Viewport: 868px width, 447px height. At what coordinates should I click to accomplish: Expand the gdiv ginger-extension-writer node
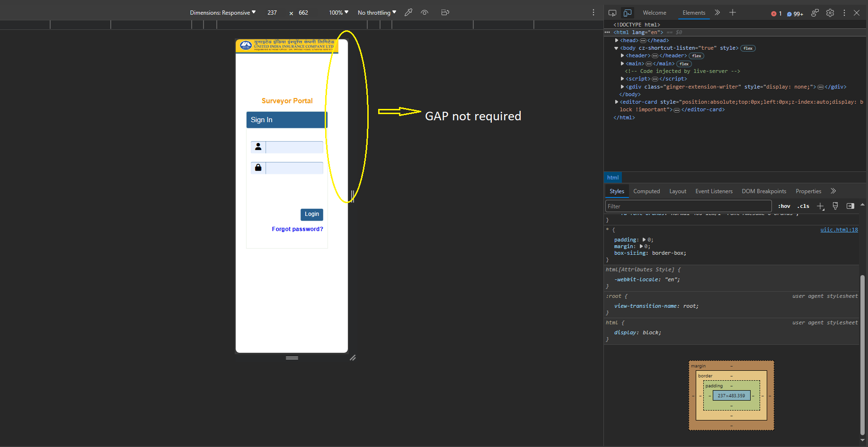coord(622,87)
